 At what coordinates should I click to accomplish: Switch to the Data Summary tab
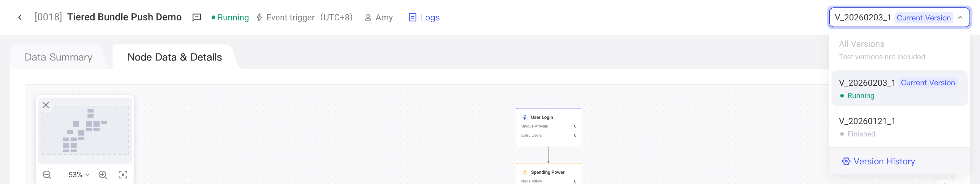(58, 57)
